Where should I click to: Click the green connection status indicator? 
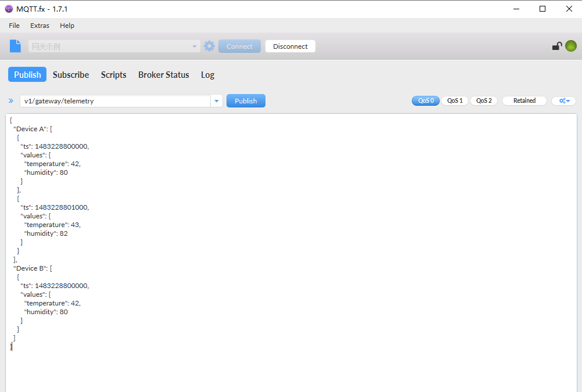(x=571, y=46)
